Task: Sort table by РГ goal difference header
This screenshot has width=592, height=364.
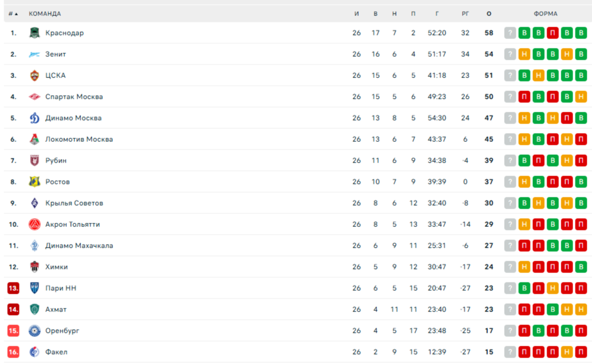Action: (465, 14)
